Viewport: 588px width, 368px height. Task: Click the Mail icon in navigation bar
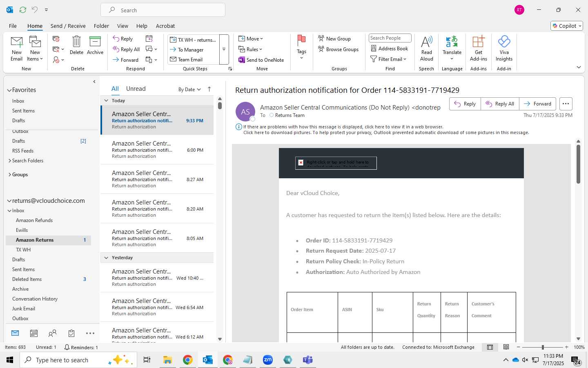[x=15, y=333]
